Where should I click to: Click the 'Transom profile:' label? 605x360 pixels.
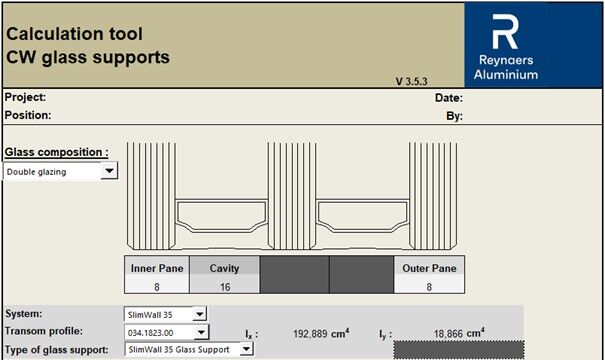[44, 331]
